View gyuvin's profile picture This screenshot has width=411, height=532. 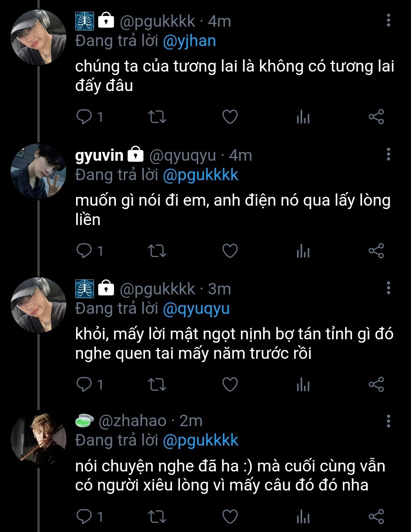coord(38,172)
